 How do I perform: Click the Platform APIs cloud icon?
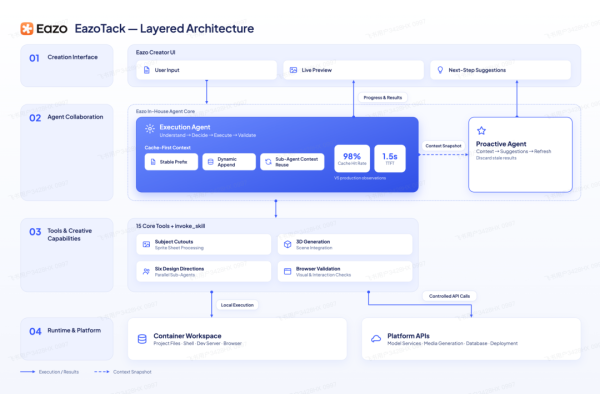pos(376,339)
